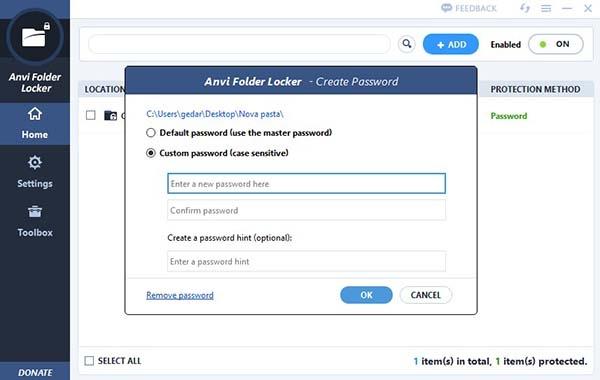Click the magnifier search icon
The width and height of the screenshot is (600, 380).
(407, 44)
